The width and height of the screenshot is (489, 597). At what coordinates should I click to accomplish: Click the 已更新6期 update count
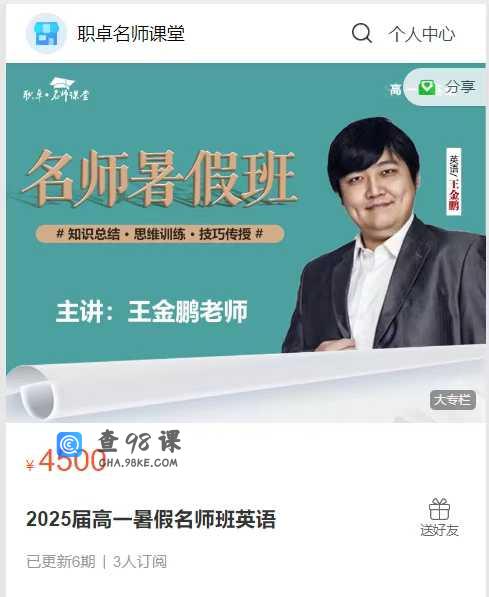tap(61, 562)
